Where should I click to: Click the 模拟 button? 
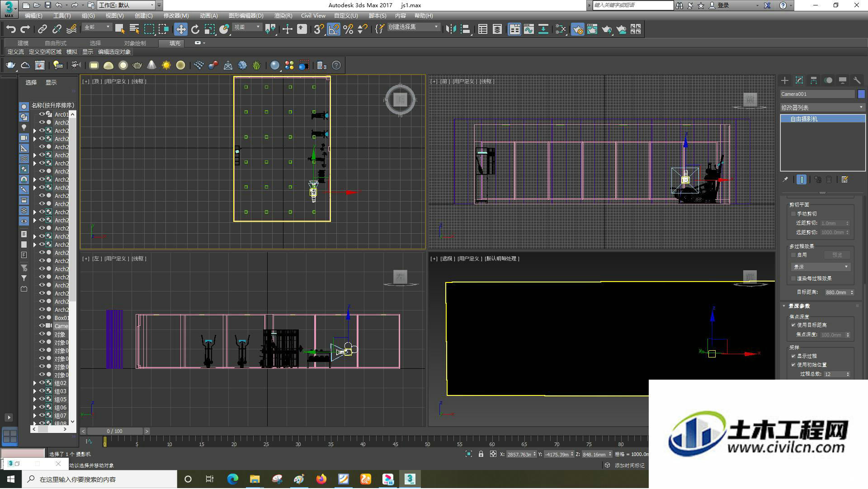click(72, 52)
